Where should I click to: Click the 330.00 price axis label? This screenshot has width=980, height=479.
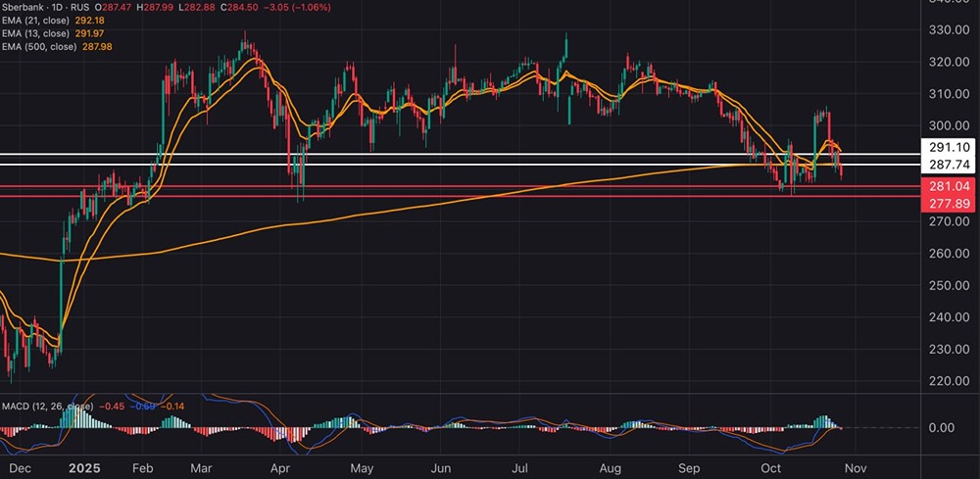950,30
